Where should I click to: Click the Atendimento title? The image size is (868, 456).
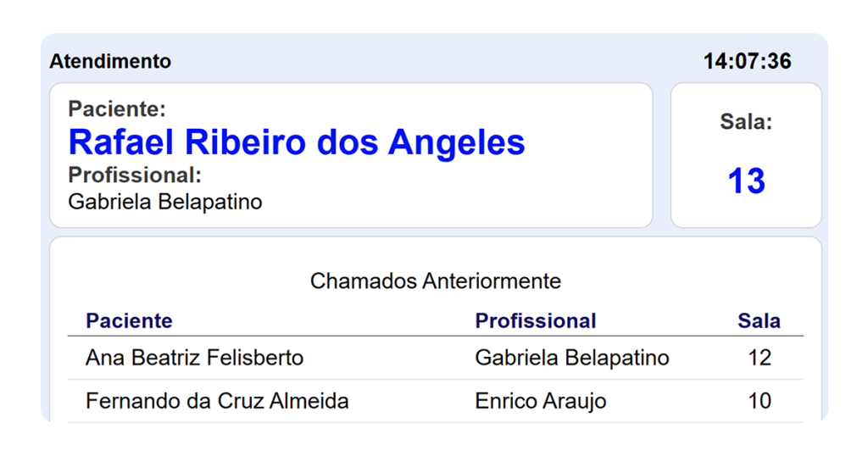110,61
